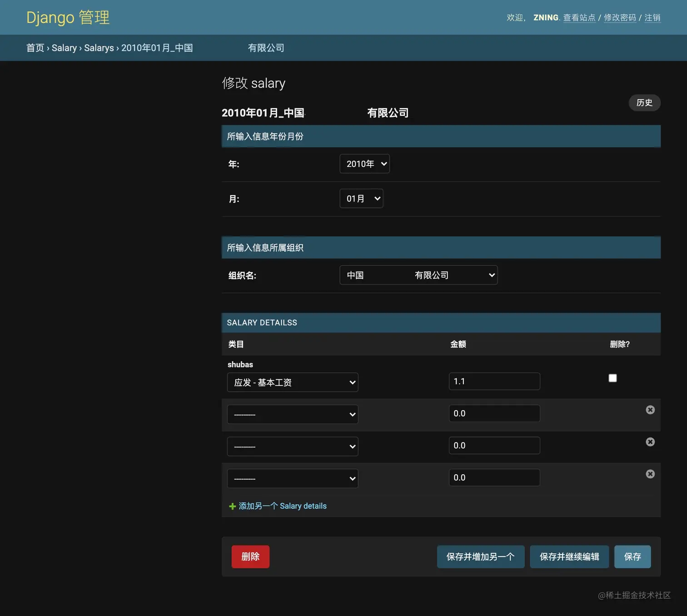
Task: Click the 查看站点 link
Action: [579, 18]
